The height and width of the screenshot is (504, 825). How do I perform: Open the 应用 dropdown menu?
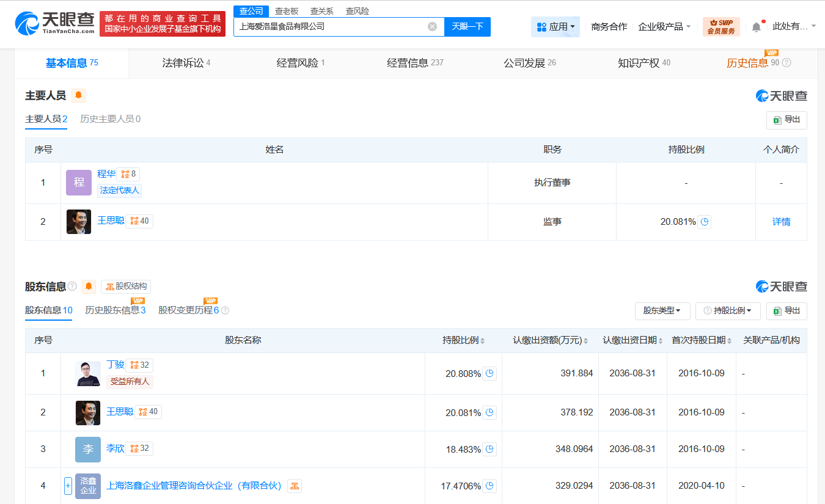[x=555, y=26]
